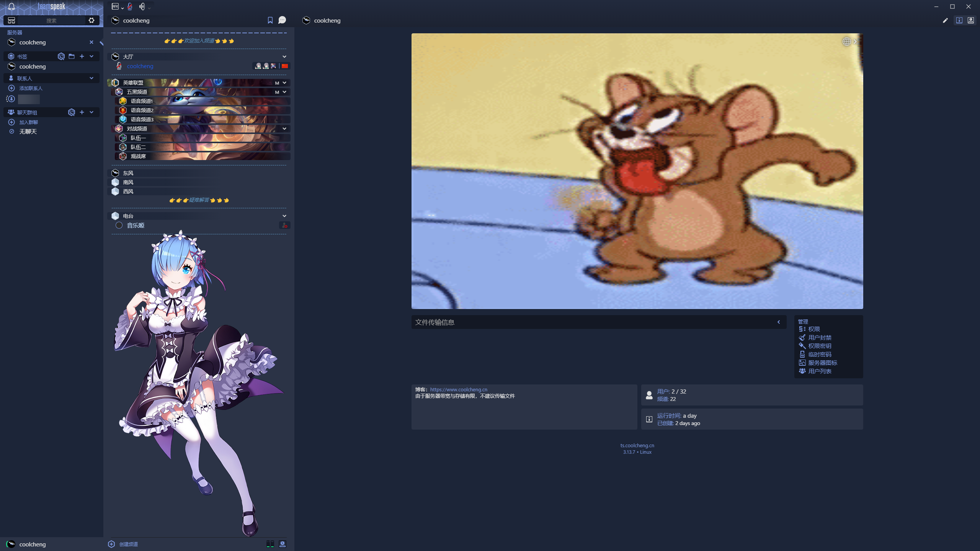Join the 队伍二 channel
The width and height of the screenshot is (980, 551).
pos(203,147)
